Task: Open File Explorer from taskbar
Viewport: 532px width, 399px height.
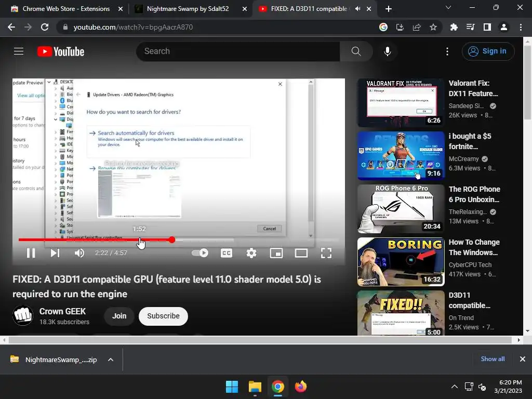Action: click(x=255, y=387)
